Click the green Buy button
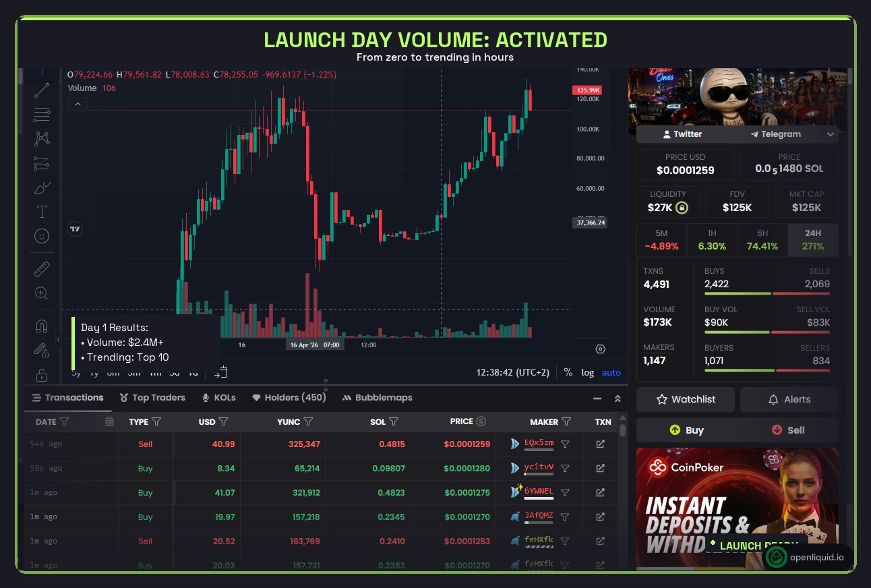871x588 pixels. [x=686, y=430]
